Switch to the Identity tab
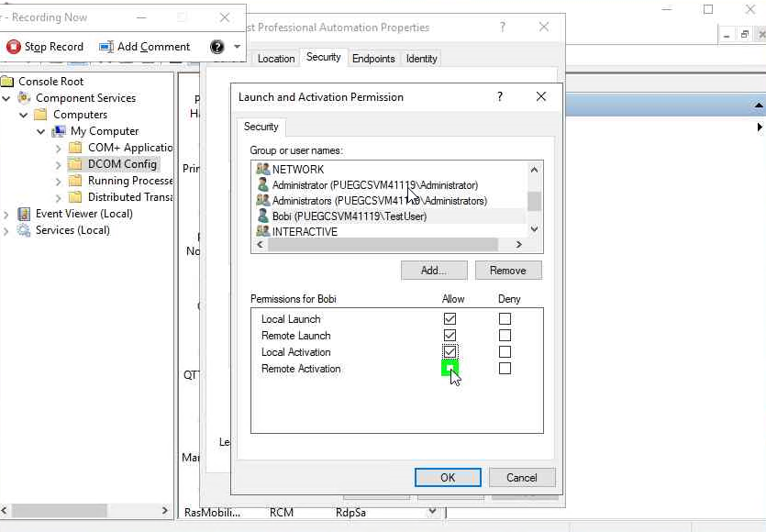766x532 pixels. 421,59
